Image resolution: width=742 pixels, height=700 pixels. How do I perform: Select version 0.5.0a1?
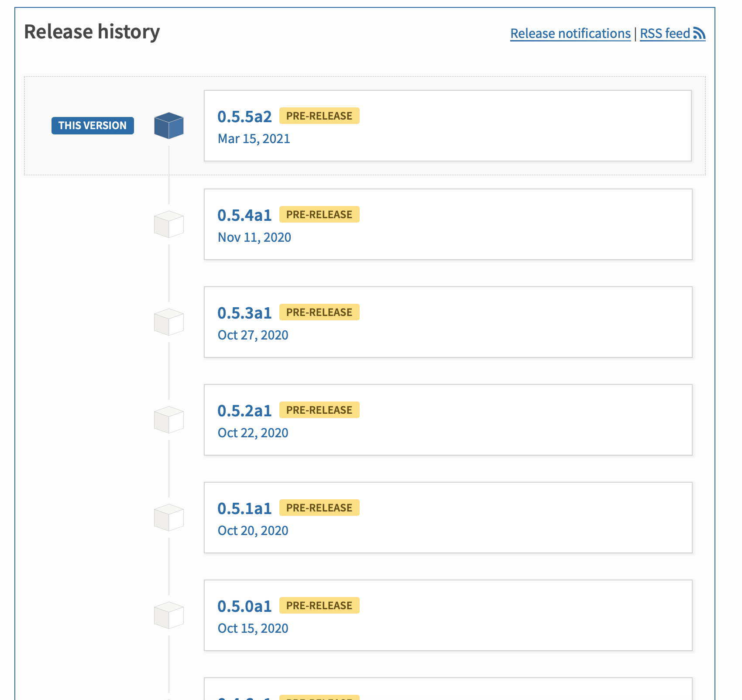[244, 606]
